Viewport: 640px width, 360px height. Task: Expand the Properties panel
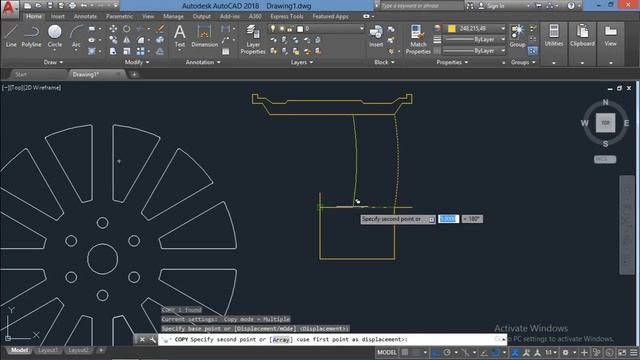452,62
